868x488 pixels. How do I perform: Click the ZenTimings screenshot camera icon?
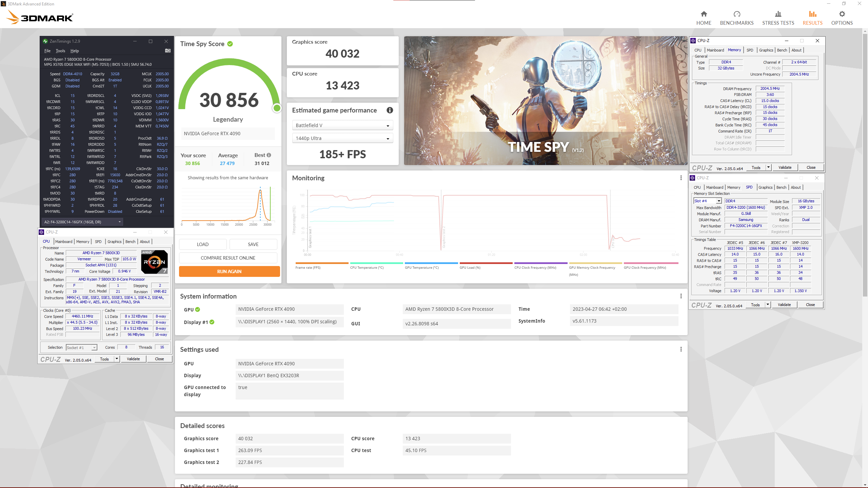pyautogui.click(x=167, y=50)
